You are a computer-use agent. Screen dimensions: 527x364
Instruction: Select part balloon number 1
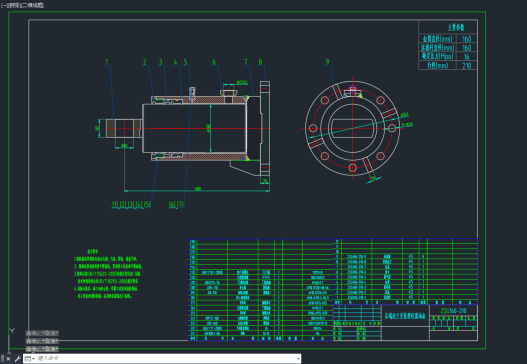(x=107, y=62)
